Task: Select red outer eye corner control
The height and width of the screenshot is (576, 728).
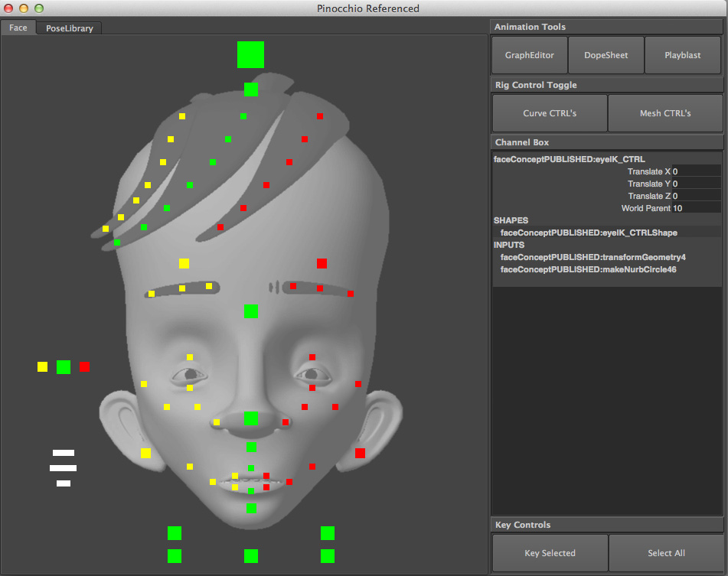Action: [358, 384]
